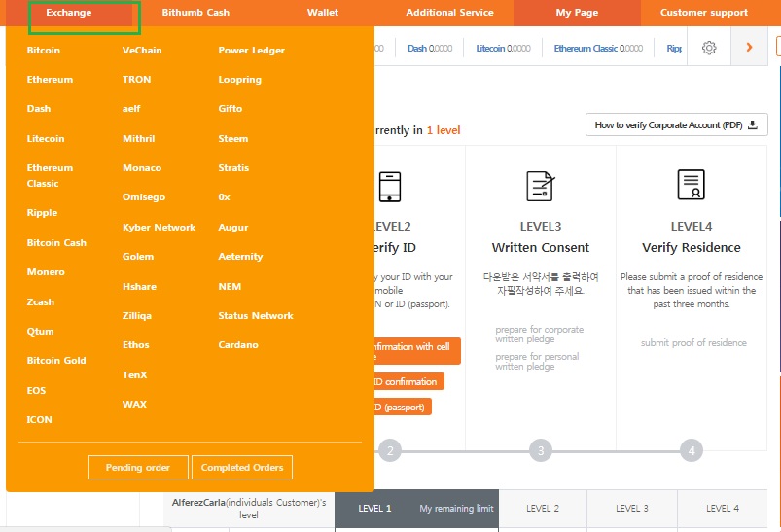Select Cardano in the coin list

coord(238,344)
